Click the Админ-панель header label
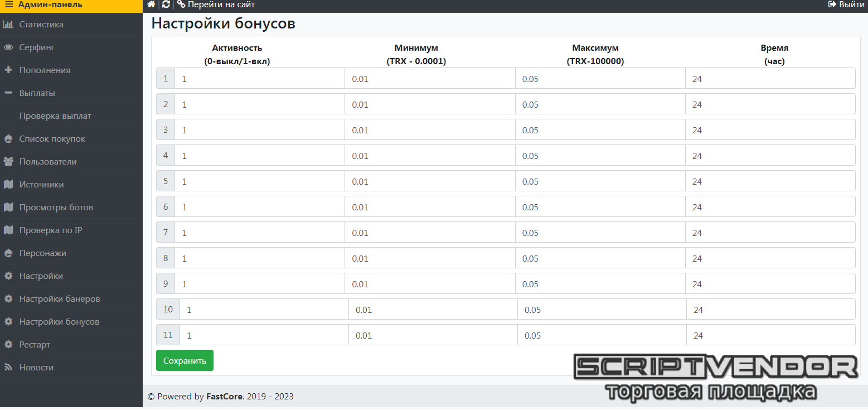The image size is (868, 410). 50,4
